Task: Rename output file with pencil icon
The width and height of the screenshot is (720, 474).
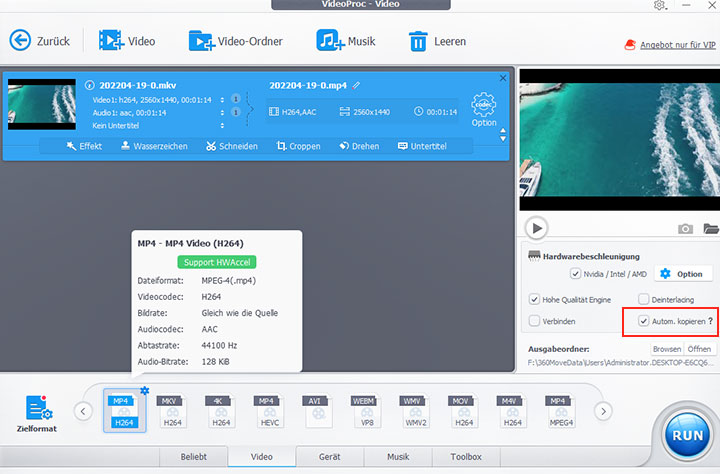Action: pyautogui.click(x=356, y=85)
